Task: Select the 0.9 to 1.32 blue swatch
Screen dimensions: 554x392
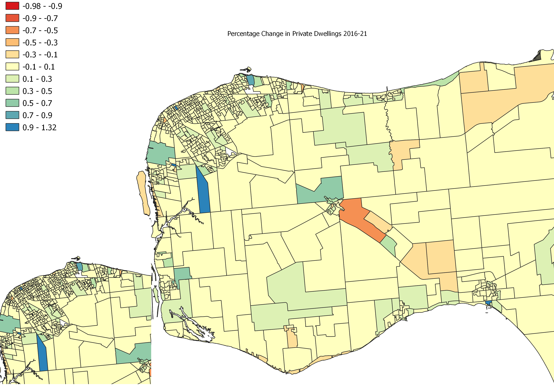Action: click(12, 127)
